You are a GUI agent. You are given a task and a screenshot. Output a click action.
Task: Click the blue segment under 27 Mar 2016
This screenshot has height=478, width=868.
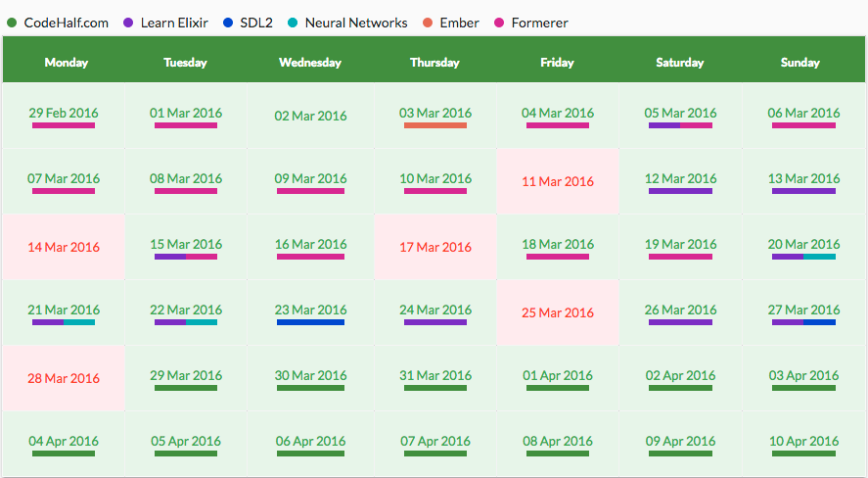pyautogui.click(x=819, y=322)
